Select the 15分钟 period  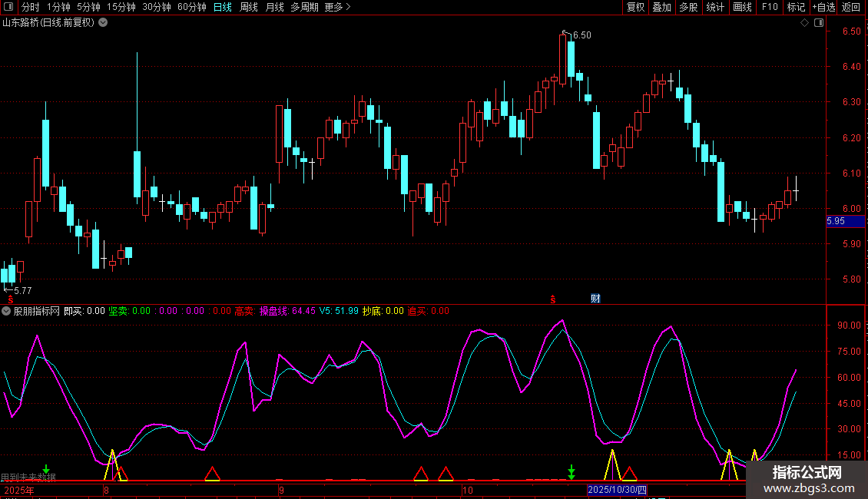coord(121,7)
